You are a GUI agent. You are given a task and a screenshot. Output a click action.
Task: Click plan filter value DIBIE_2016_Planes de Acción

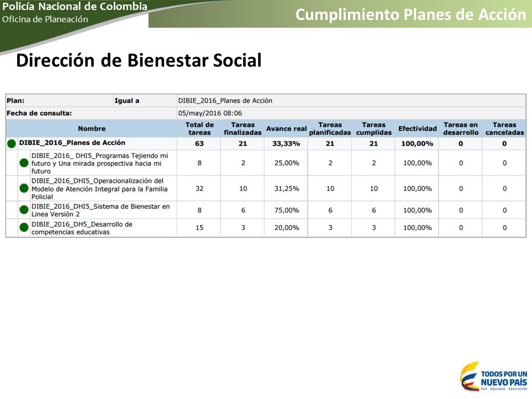[225, 100]
